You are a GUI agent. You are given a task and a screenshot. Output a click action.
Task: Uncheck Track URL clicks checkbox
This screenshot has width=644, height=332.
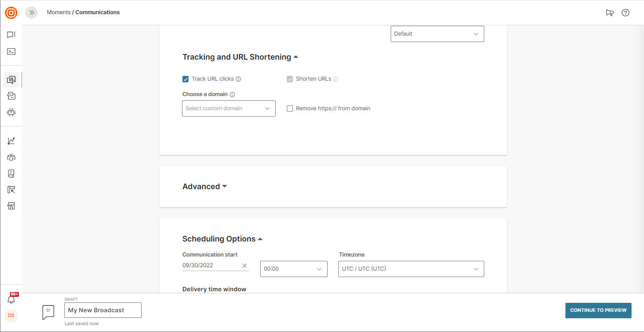click(185, 79)
